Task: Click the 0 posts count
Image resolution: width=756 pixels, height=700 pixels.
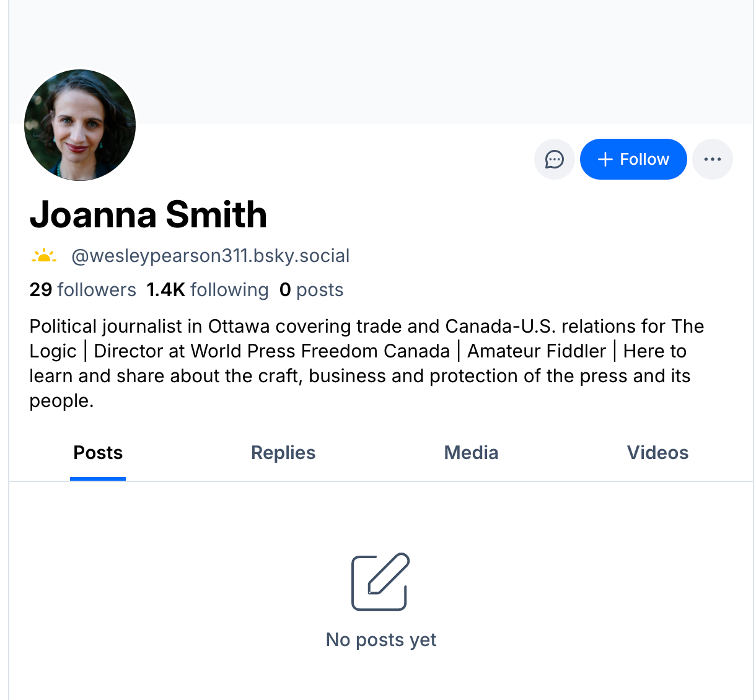Action: coord(311,290)
